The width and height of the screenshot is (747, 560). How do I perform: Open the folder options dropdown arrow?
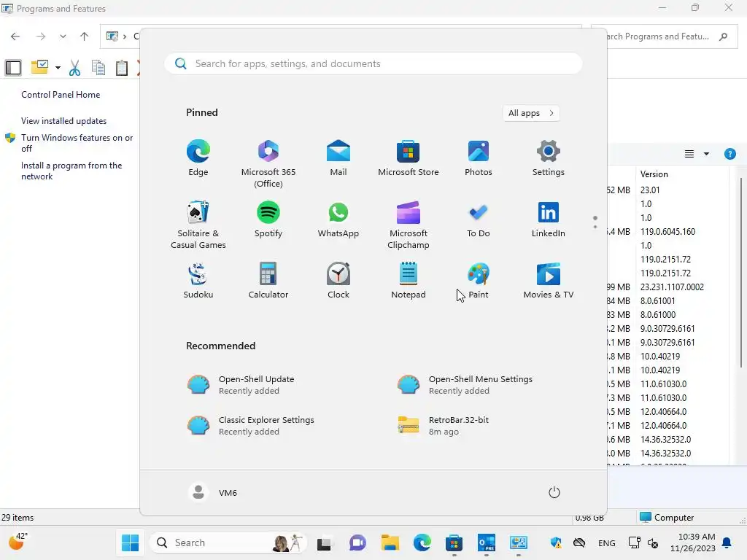58,68
